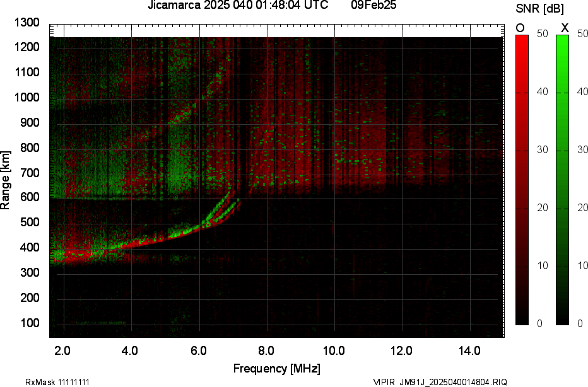Screen dimensions: 588x387
Task: Click the 'O' label above the red bar
Action: click(x=520, y=28)
